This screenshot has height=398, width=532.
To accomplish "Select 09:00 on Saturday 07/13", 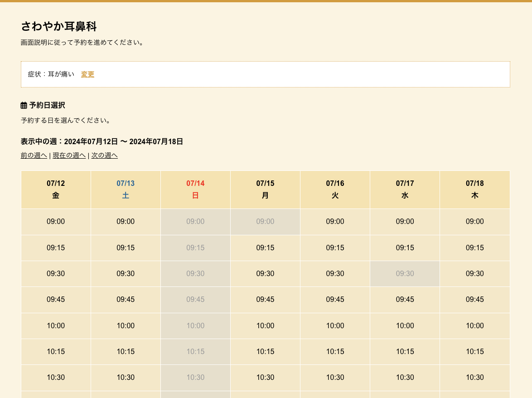I will coord(126,222).
